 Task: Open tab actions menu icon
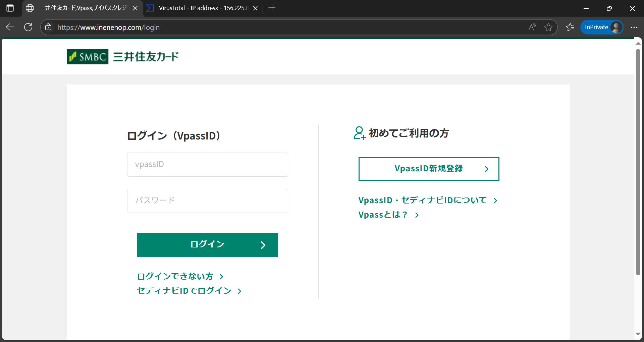pyautogui.click(x=10, y=8)
